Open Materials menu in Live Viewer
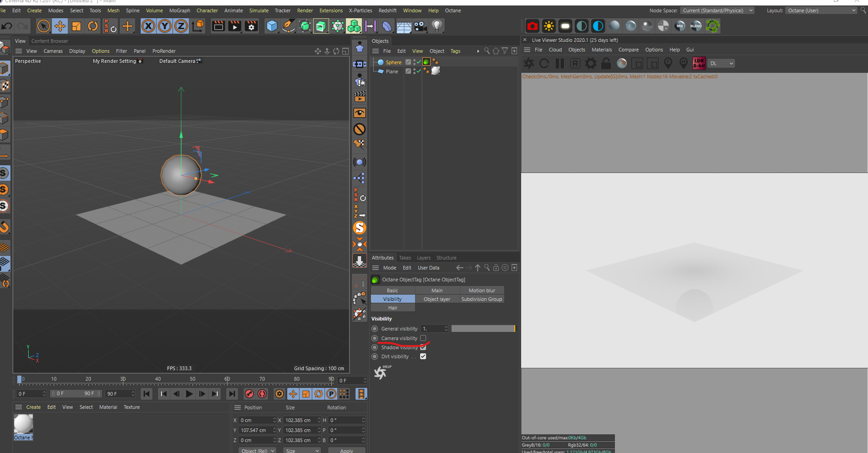 click(602, 50)
